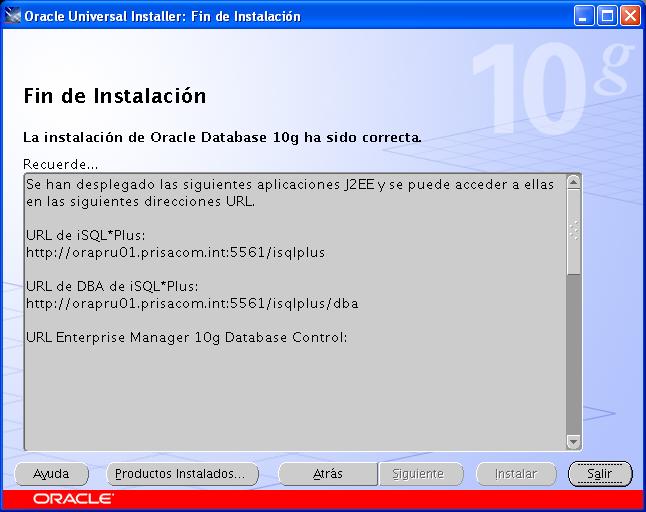Click the Ayuda help button

pyautogui.click(x=51, y=474)
